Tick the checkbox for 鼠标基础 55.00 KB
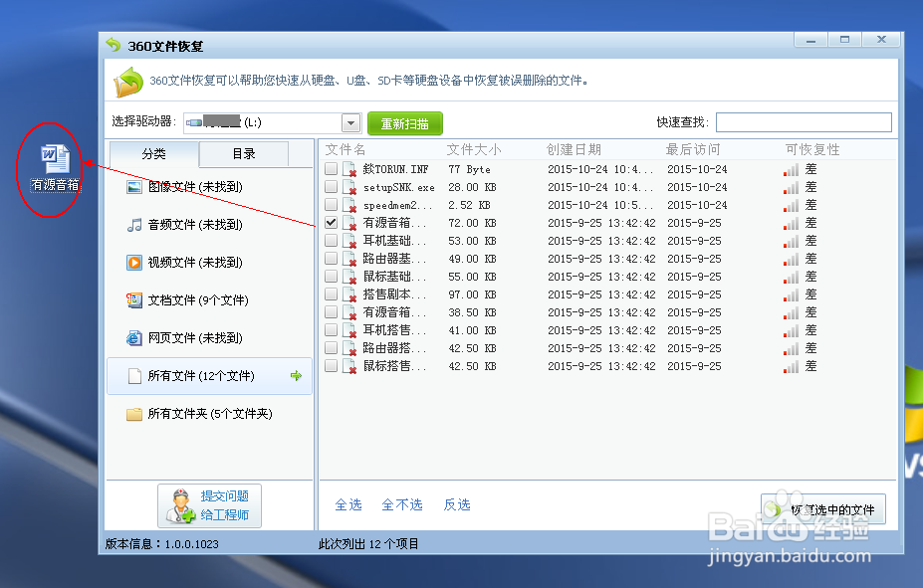This screenshot has height=588, width=923. [x=331, y=277]
